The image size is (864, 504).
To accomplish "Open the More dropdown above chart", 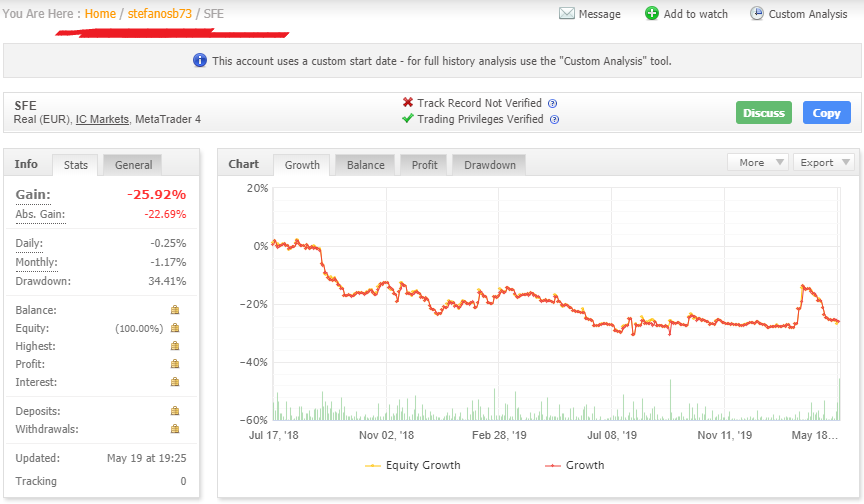I will coord(758,162).
